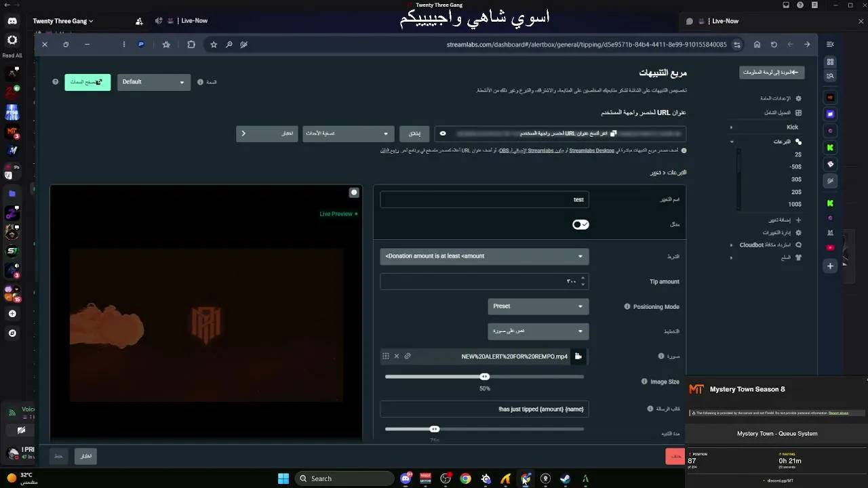The width and height of the screenshot is (868, 488).
Task: Click the browser home icon
Action: pos(757,45)
